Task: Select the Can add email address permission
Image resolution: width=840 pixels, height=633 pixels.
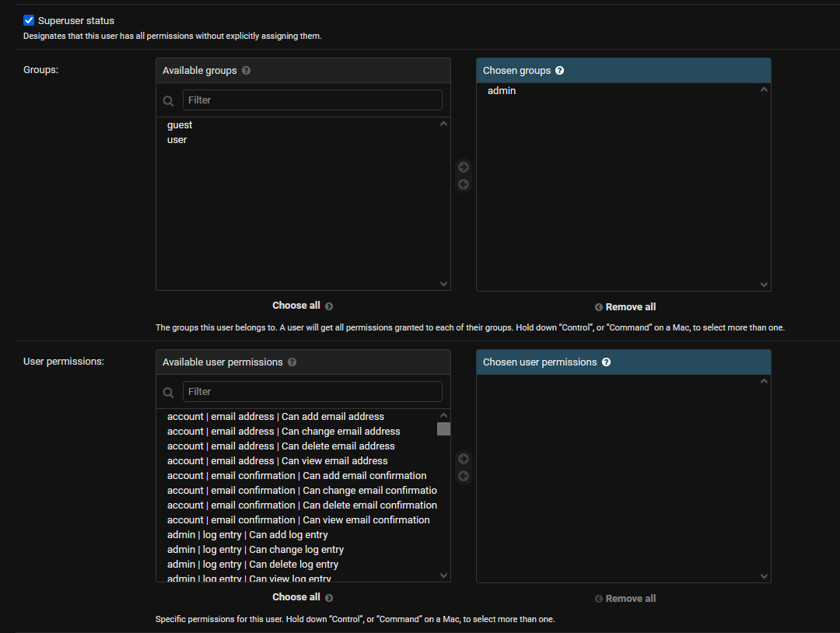Action: [x=275, y=416]
